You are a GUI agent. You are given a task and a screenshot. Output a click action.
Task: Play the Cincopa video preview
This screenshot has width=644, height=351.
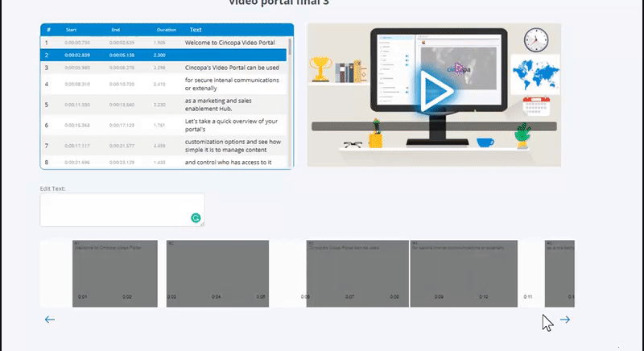tap(434, 91)
